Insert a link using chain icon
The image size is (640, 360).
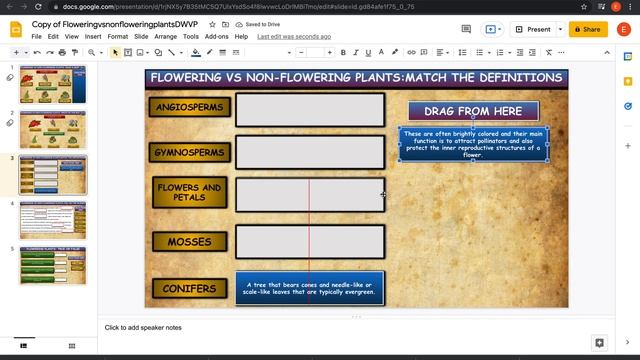pyautogui.click(x=411, y=53)
